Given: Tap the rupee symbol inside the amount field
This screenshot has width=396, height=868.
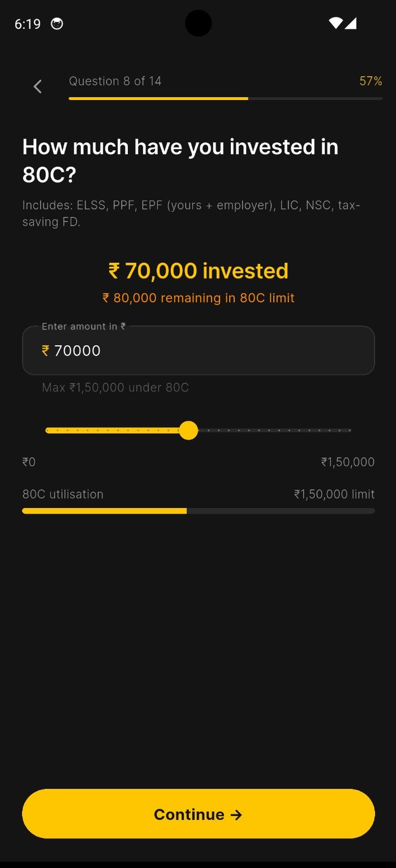Looking at the screenshot, I should [x=46, y=351].
